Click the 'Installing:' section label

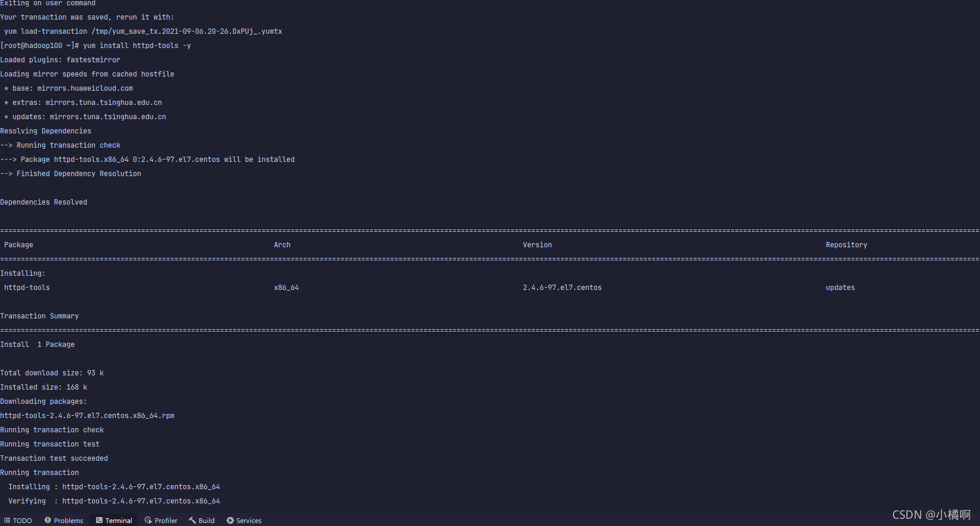click(x=23, y=273)
